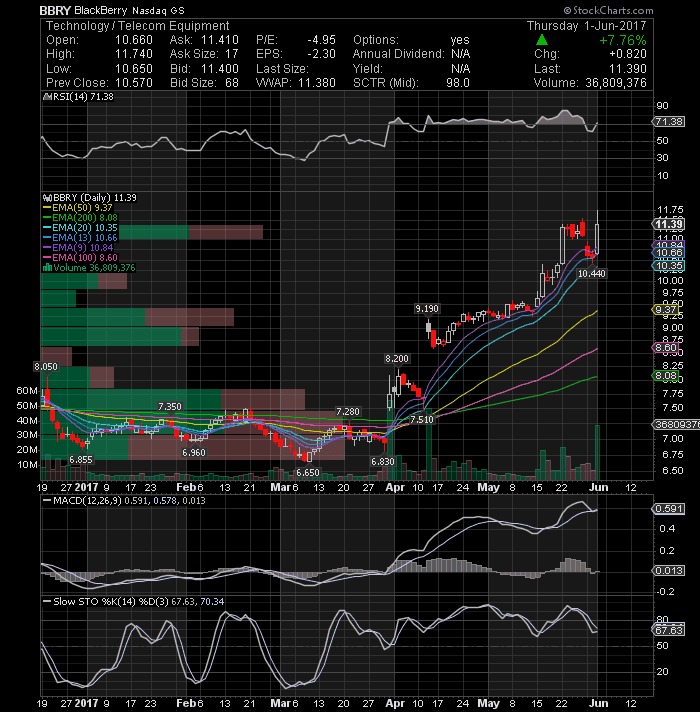Screen dimensions: 700x712
Task: Click the green up-triangle change indicator
Action: tap(542, 40)
